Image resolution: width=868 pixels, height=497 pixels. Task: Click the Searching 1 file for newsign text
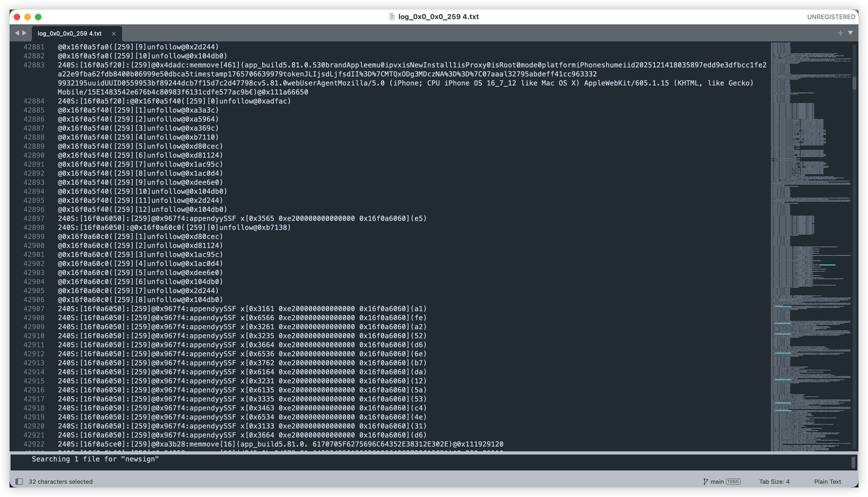(95, 459)
